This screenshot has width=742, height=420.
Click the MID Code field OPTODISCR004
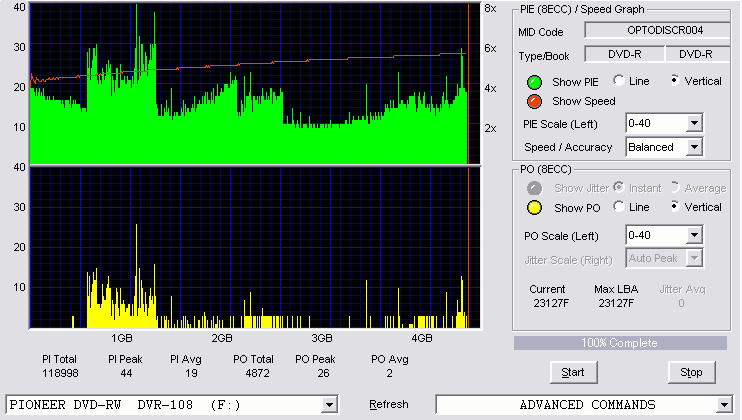click(658, 30)
